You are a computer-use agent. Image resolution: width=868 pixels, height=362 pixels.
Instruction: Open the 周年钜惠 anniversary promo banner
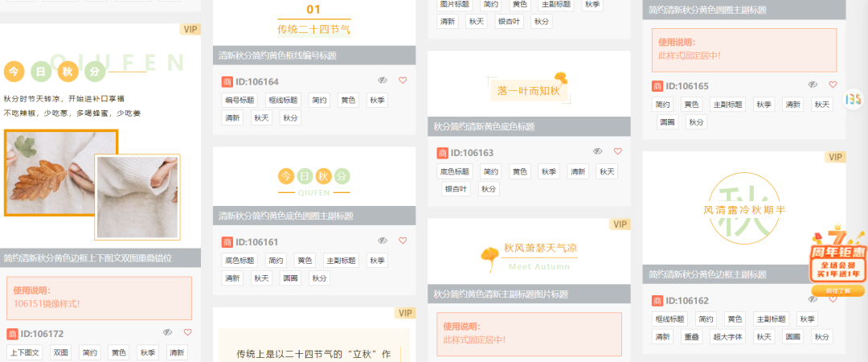838,255
